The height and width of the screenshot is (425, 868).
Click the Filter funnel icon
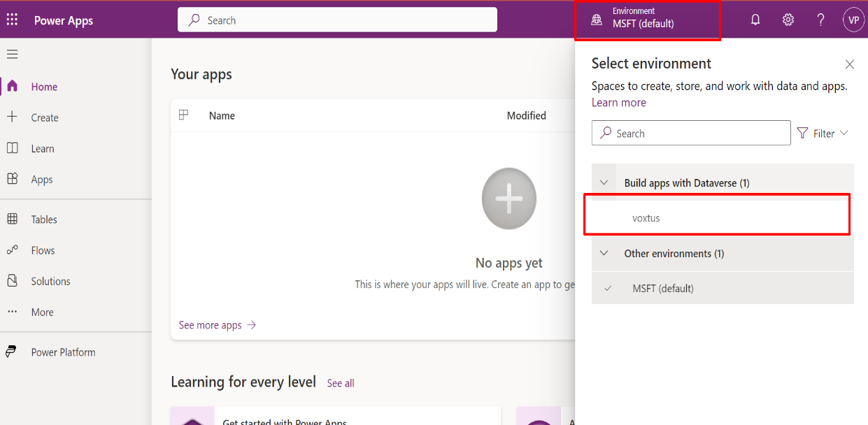[802, 133]
